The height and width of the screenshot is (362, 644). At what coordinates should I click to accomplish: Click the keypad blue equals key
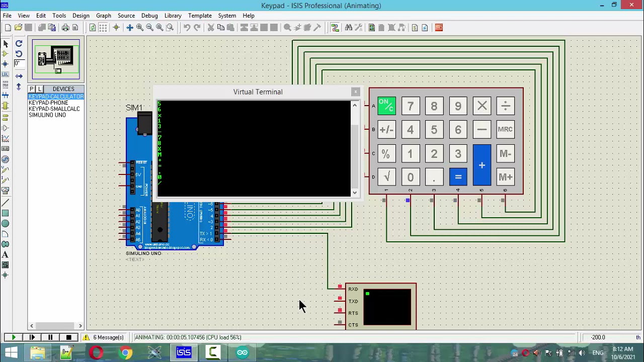(x=458, y=177)
